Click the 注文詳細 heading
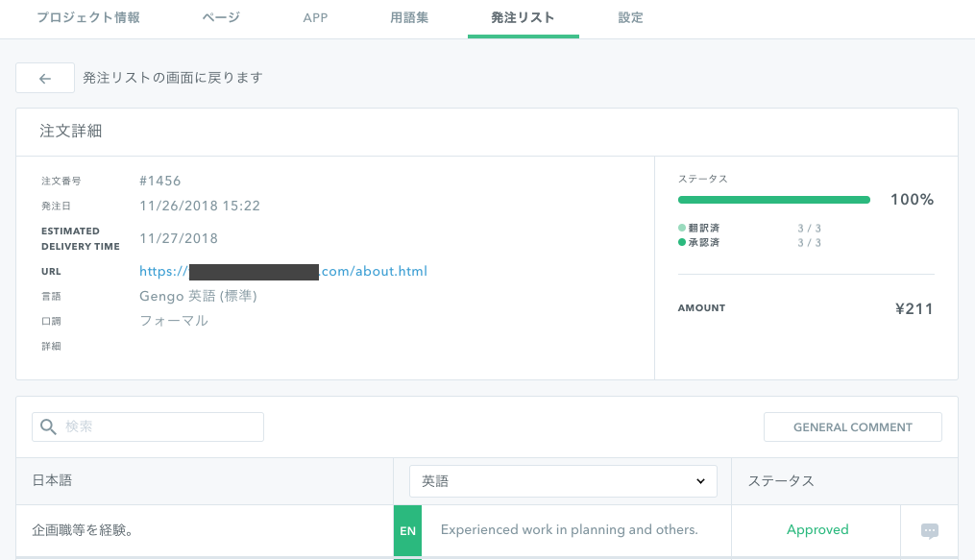Image resolution: width=975 pixels, height=560 pixels. pos(71,132)
